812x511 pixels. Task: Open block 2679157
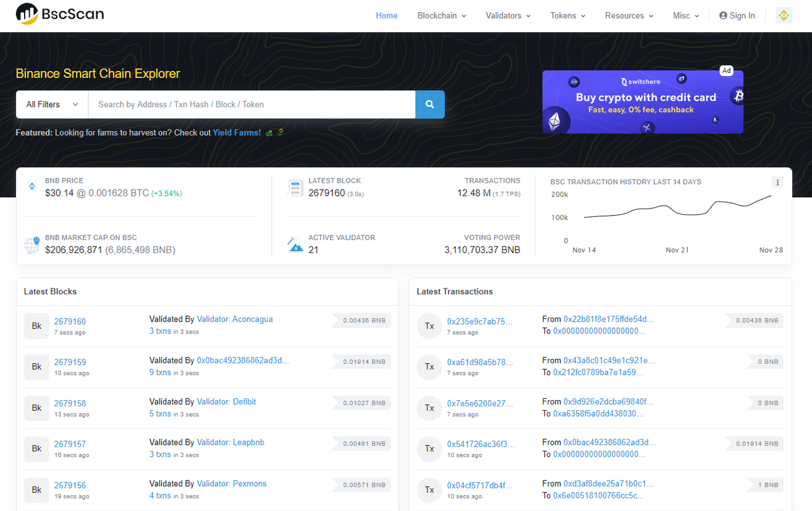tap(70, 444)
